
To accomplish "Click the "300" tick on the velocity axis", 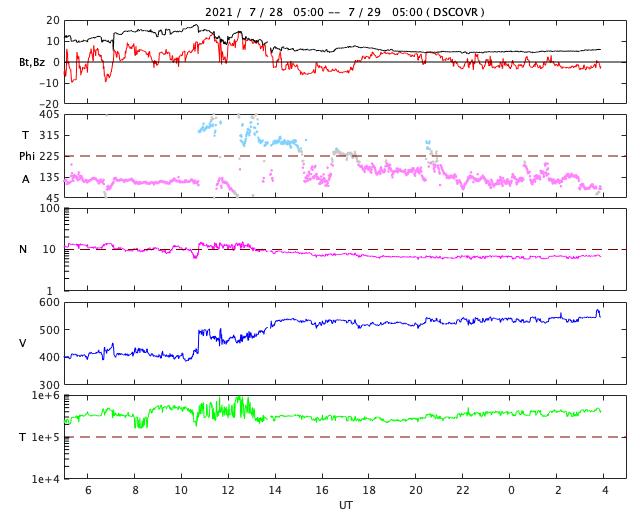I will click(x=49, y=385).
